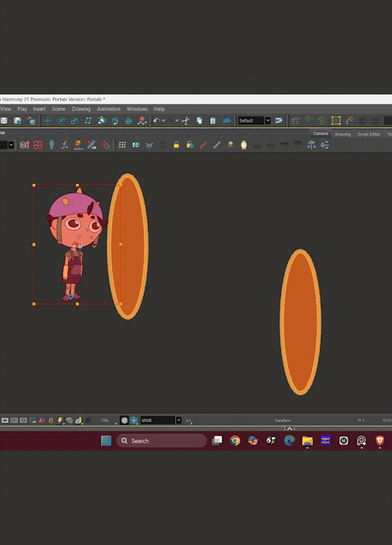392x545 pixels.
Task: Click the Paste clipboard icon
Action: (213, 121)
